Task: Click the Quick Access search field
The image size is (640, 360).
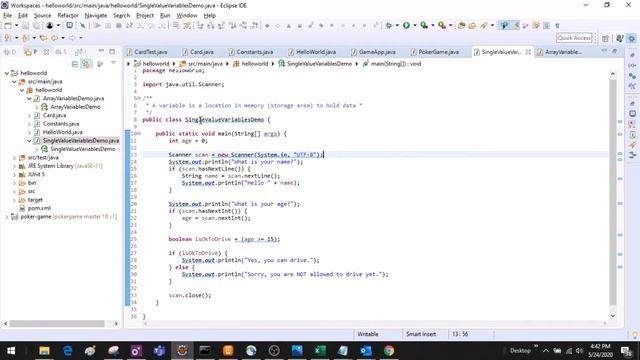Action: click(574, 38)
